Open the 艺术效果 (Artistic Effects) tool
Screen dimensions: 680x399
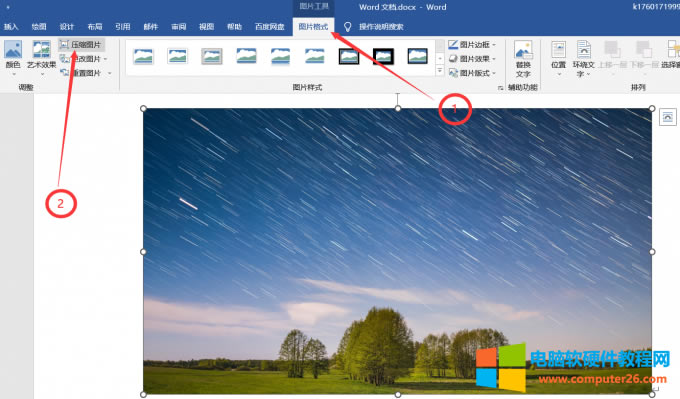pos(42,55)
